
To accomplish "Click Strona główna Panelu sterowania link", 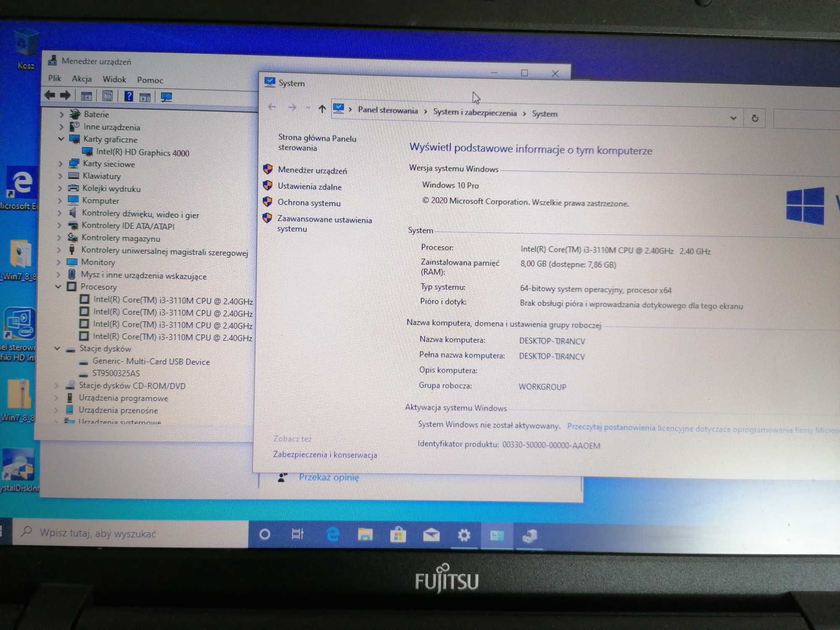I will click(317, 143).
